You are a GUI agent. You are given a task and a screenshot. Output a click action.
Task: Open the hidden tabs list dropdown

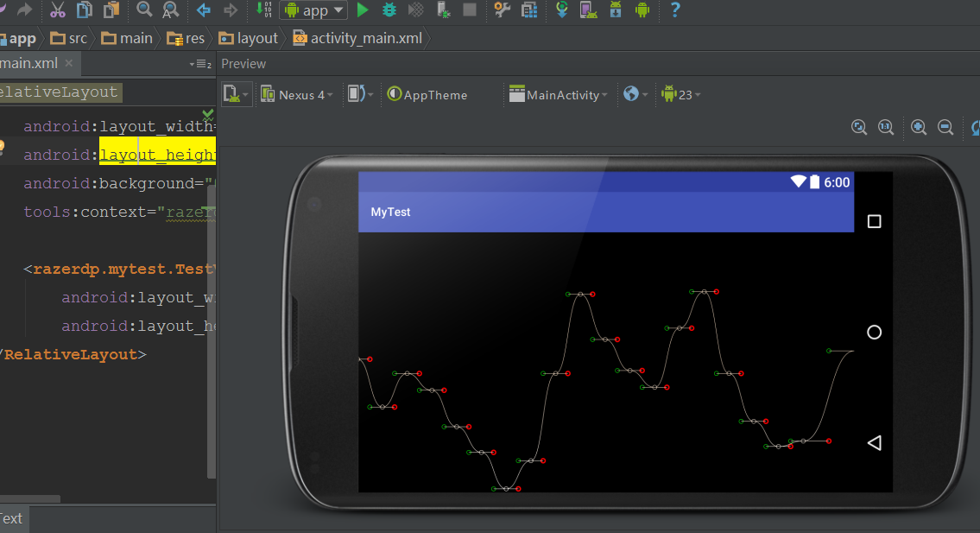pyautogui.click(x=200, y=64)
